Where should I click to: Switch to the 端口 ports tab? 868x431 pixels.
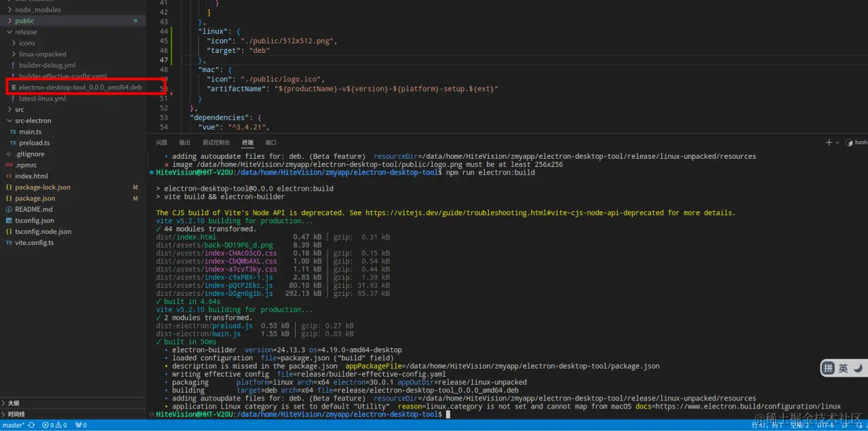[271, 143]
